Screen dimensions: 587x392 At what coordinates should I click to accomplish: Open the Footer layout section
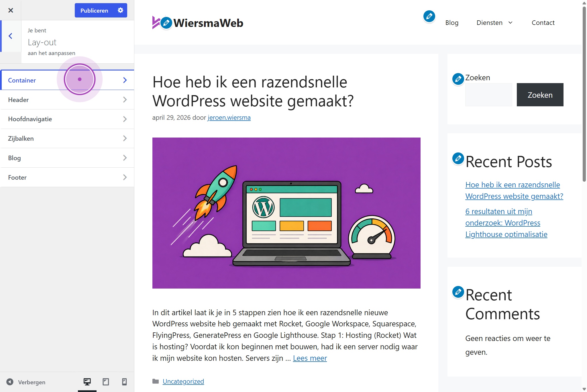pyautogui.click(x=68, y=177)
